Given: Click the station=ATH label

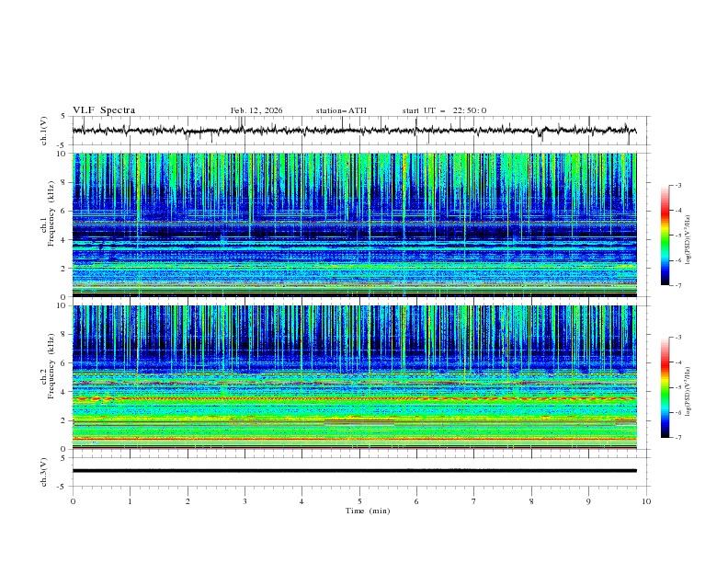Looking at the screenshot, I should tap(341, 110).
